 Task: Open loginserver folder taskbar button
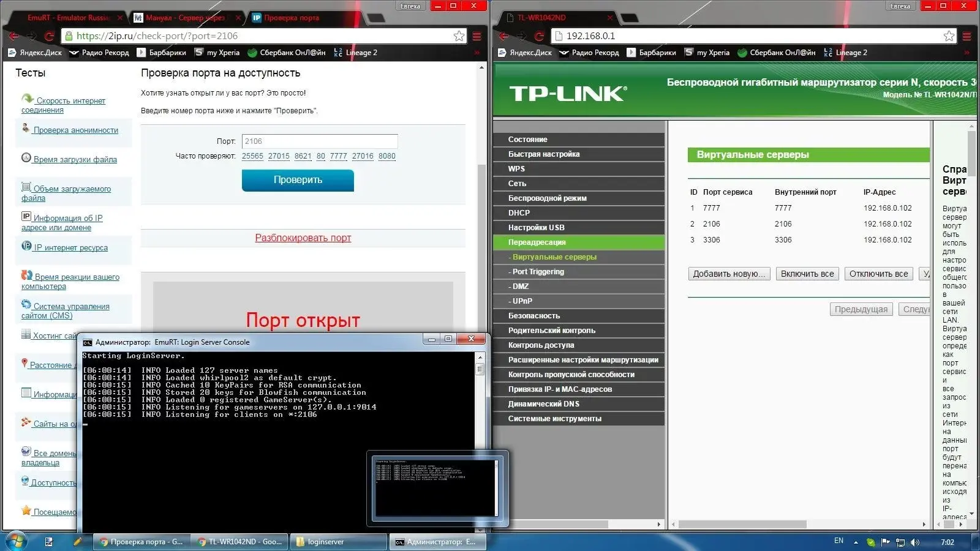point(338,542)
